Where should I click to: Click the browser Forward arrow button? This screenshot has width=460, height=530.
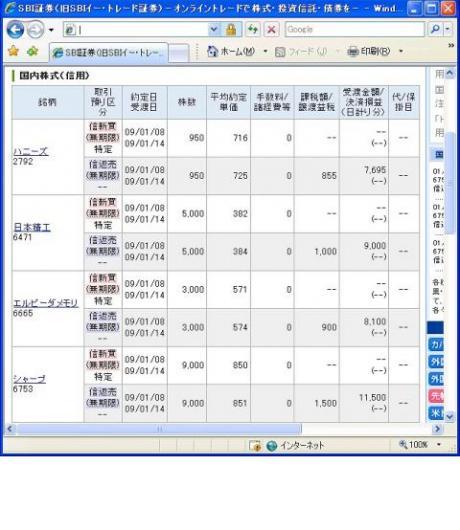tap(35, 30)
